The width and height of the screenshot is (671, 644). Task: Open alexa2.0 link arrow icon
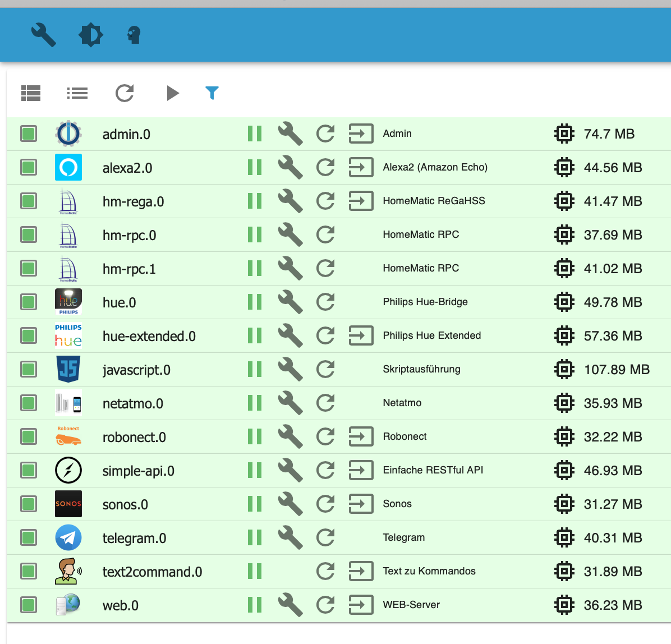361,167
